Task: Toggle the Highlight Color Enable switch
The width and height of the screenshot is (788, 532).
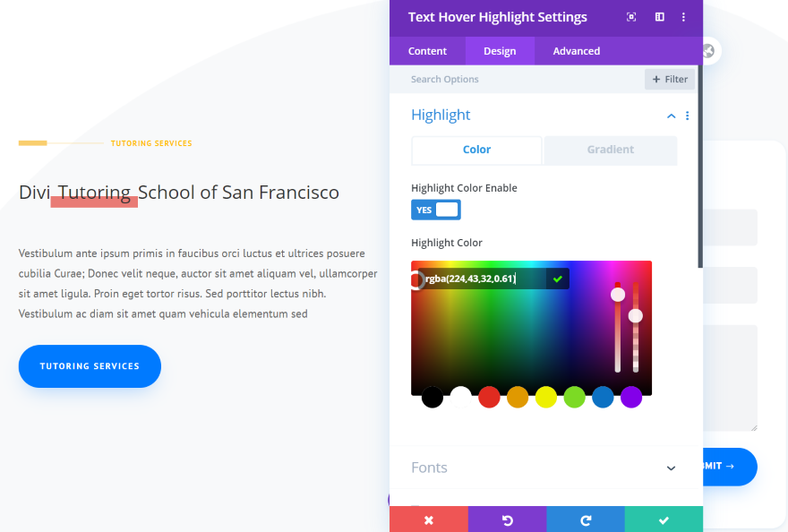Action: (436, 210)
